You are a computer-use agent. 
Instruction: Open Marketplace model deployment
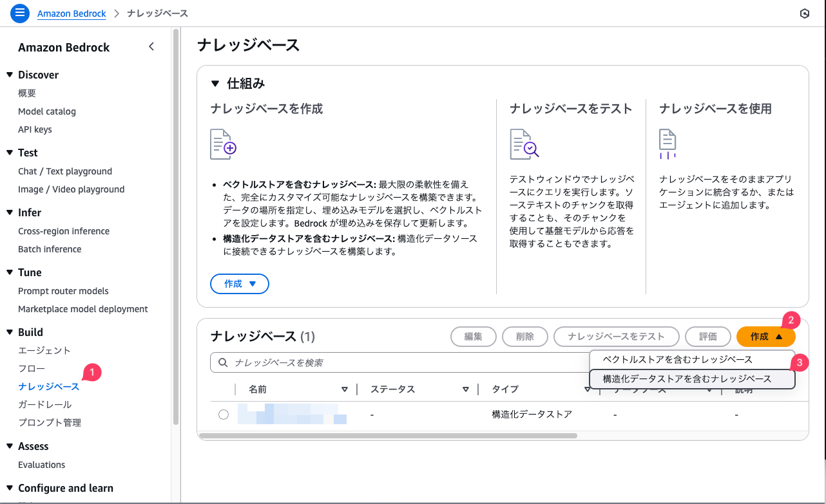click(83, 309)
